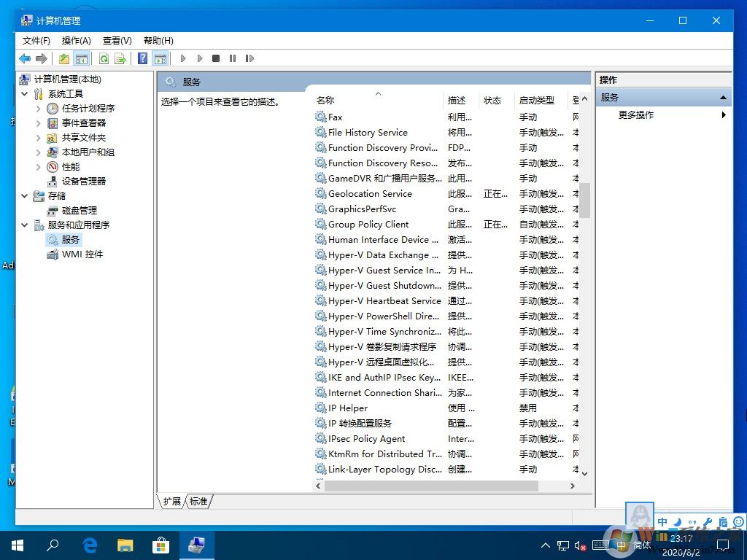Collapse the 服务 actions section header
Viewport: 747px width, 560px height.
tap(723, 96)
